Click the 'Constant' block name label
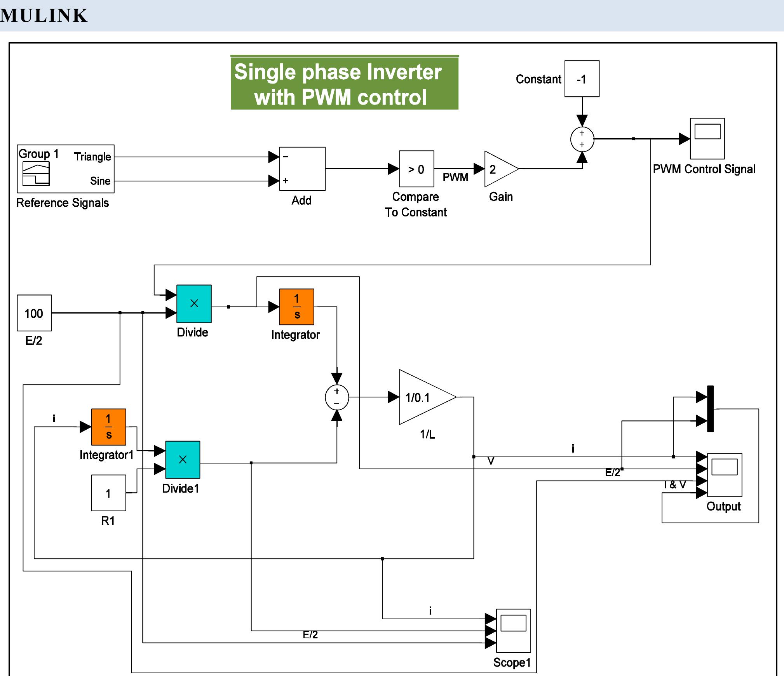 tap(538, 79)
